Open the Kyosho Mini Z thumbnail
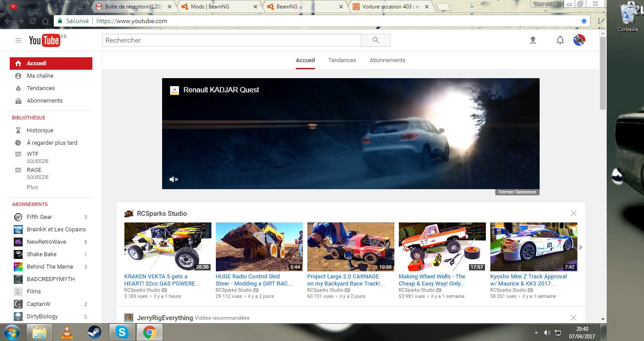 [534, 247]
